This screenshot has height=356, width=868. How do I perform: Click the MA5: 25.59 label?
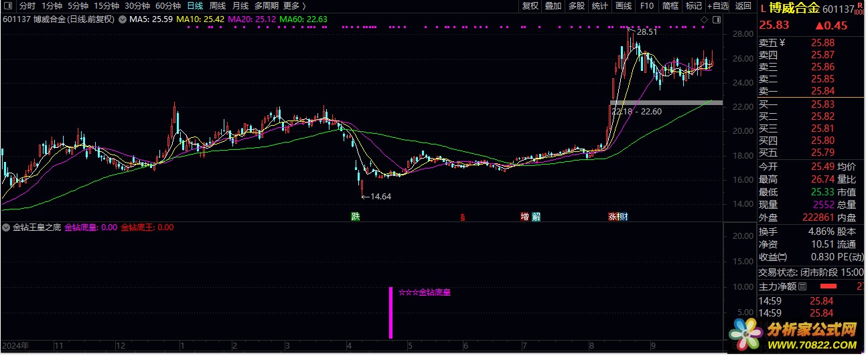pos(151,19)
